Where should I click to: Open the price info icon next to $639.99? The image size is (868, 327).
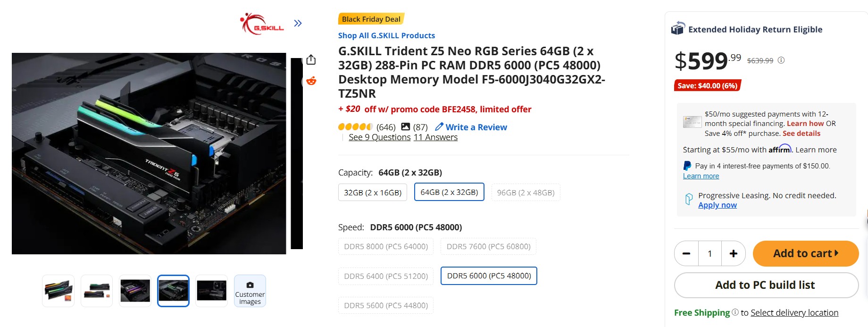tap(782, 60)
